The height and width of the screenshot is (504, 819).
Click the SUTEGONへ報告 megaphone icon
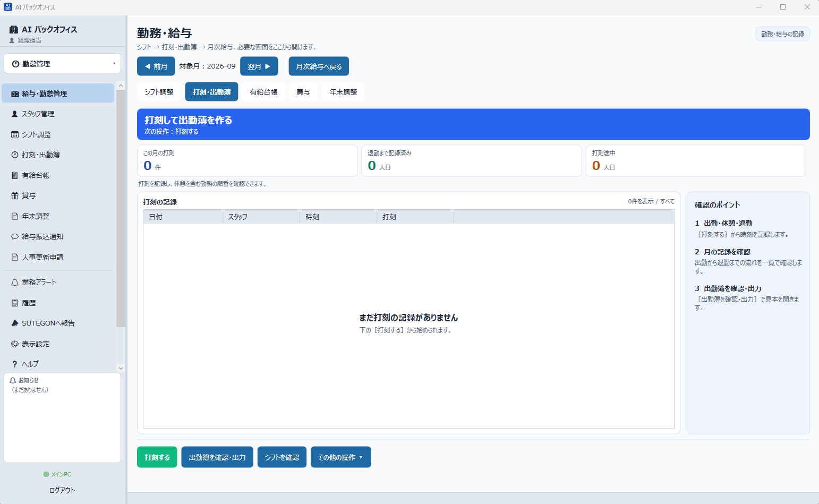[x=15, y=323]
